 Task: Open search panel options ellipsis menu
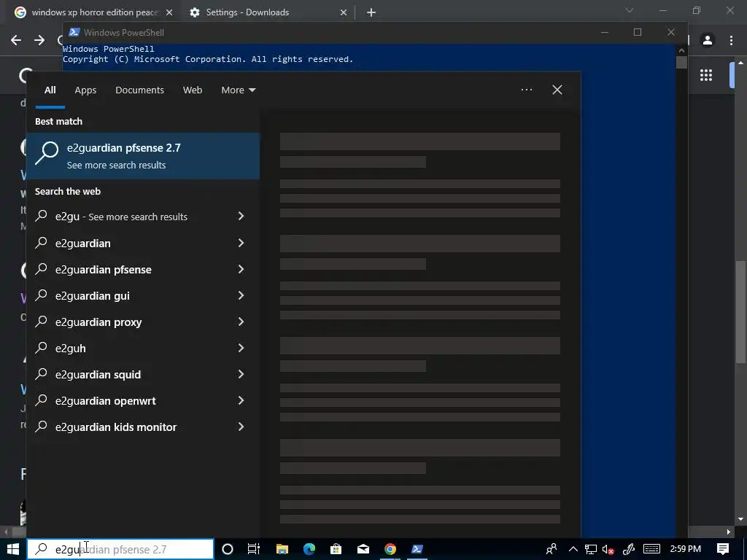527,90
